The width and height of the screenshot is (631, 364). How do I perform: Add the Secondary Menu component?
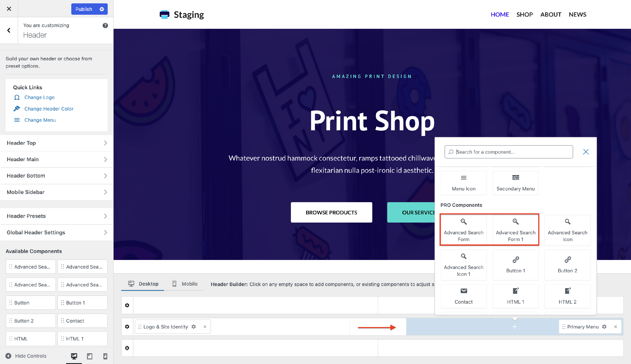pyautogui.click(x=515, y=183)
